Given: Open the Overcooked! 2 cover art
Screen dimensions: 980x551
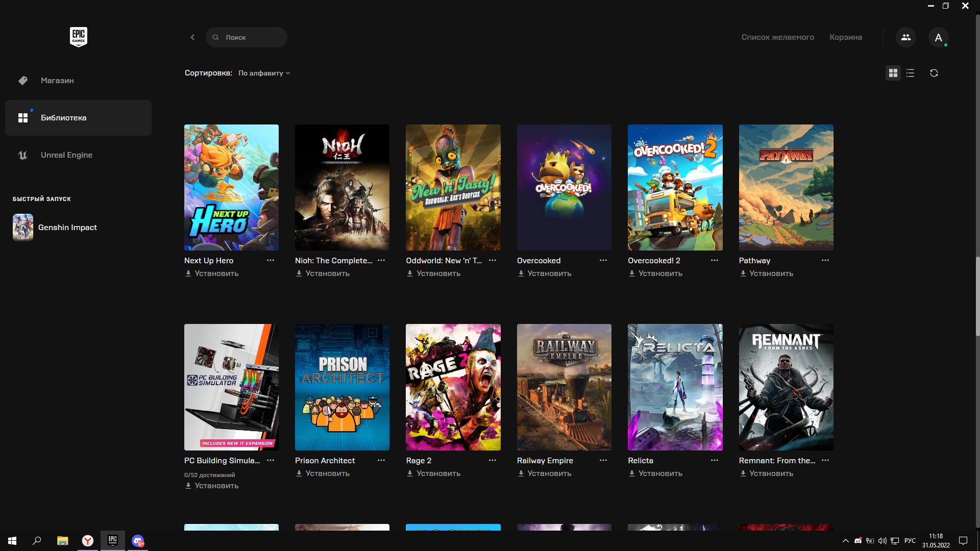Looking at the screenshot, I should [x=675, y=187].
